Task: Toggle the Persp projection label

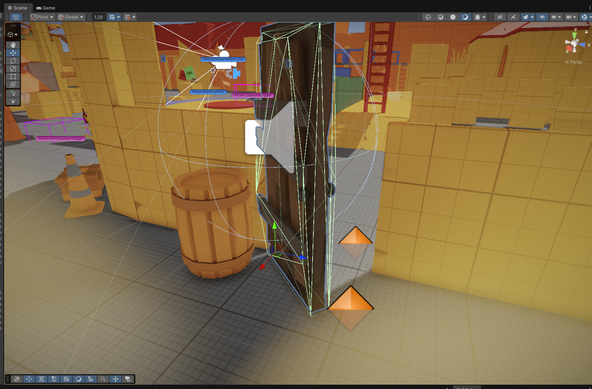Action: [x=574, y=62]
